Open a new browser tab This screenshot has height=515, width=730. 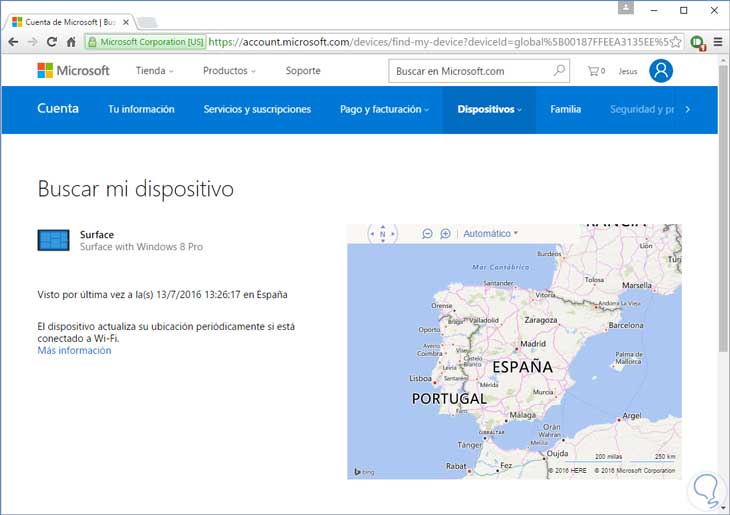pyautogui.click(x=147, y=22)
